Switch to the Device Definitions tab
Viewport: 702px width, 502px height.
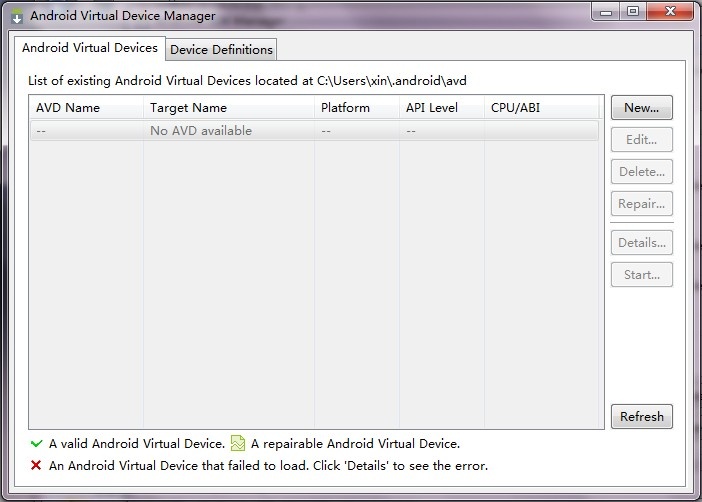[221, 49]
